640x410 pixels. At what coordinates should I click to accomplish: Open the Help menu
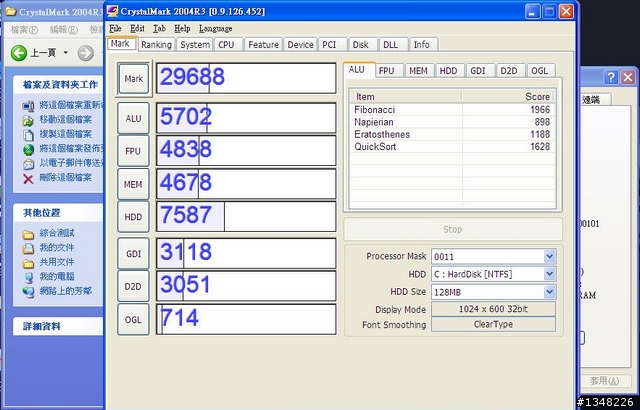click(x=182, y=29)
